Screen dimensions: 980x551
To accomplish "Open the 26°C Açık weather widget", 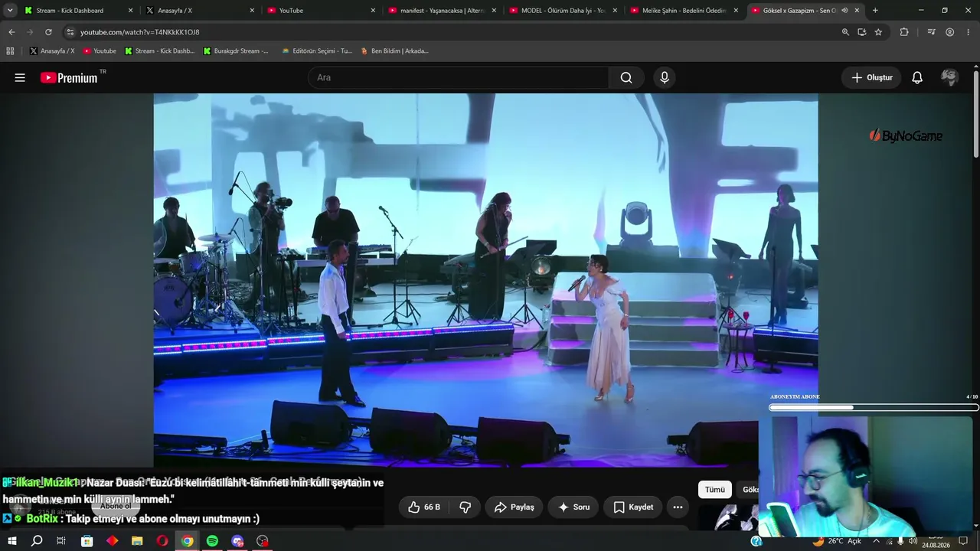I will click(x=838, y=541).
